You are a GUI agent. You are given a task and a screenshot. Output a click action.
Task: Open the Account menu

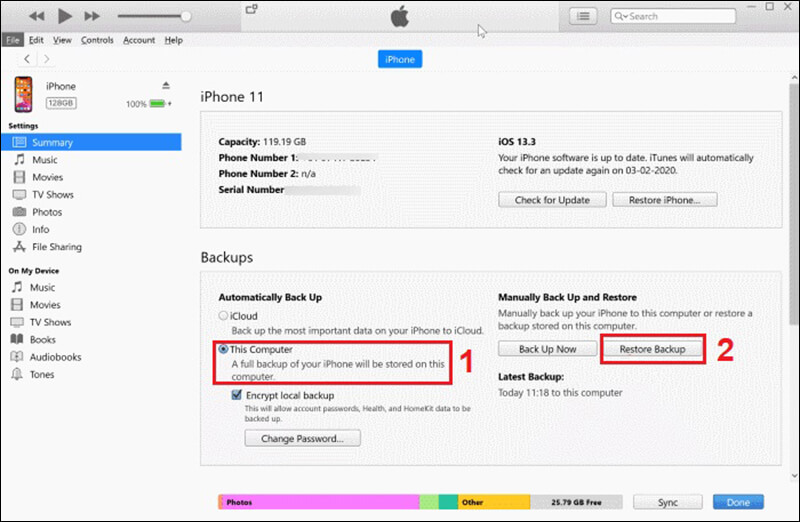coord(139,40)
